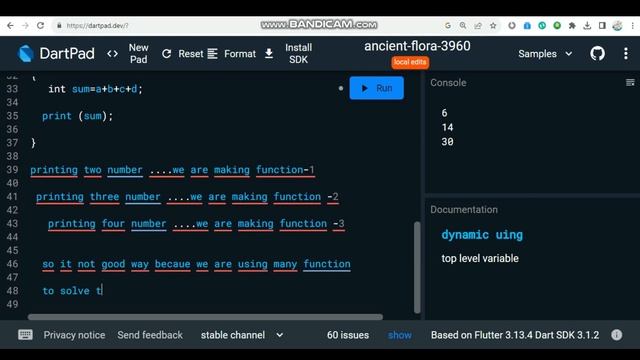The image size is (640, 360).
Task: Reload the browser page
Action: tap(40, 26)
